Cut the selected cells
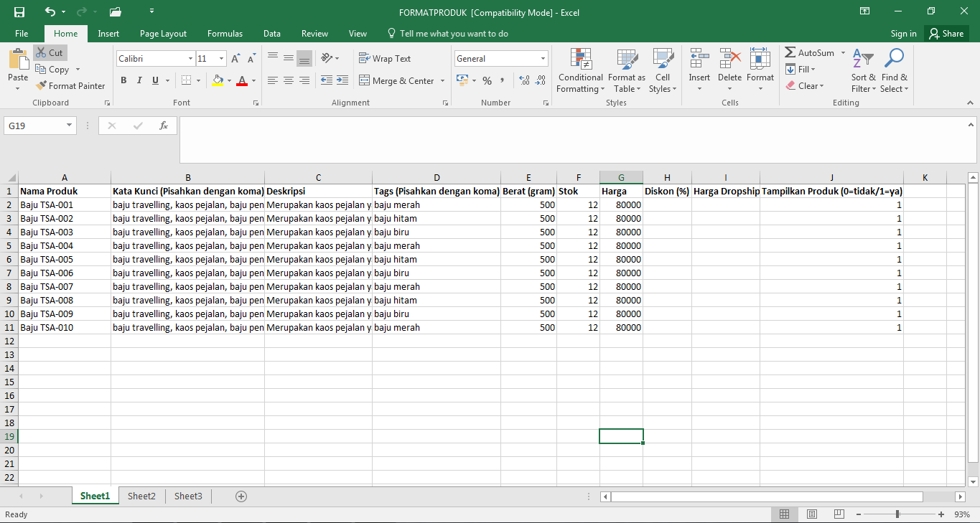Image resolution: width=980 pixels, height=523 pixels. point(50,53)
